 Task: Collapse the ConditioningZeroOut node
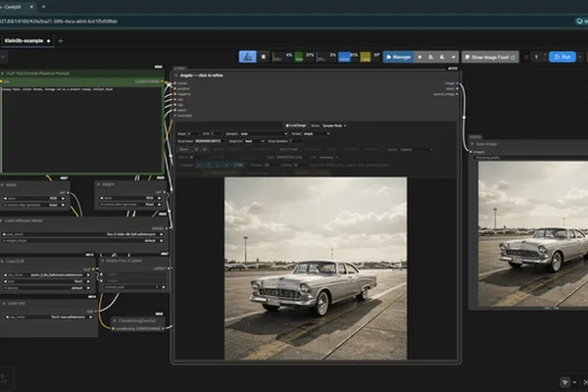pyautogui.click(x=115, y=321)
